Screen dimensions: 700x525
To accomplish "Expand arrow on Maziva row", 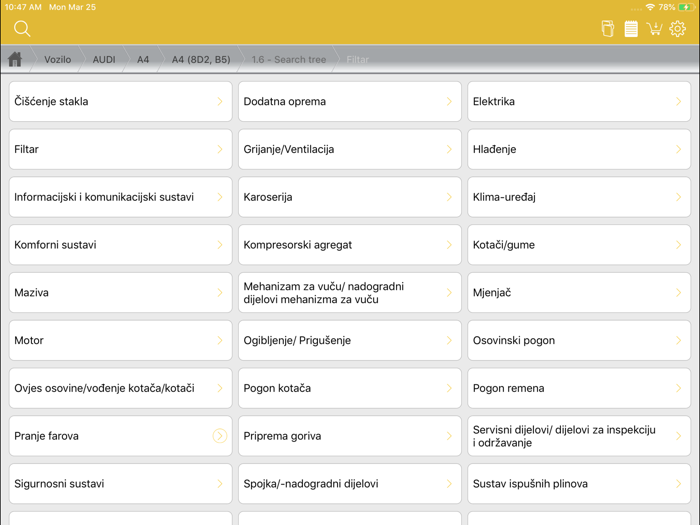I will click(x=220, y=292).
